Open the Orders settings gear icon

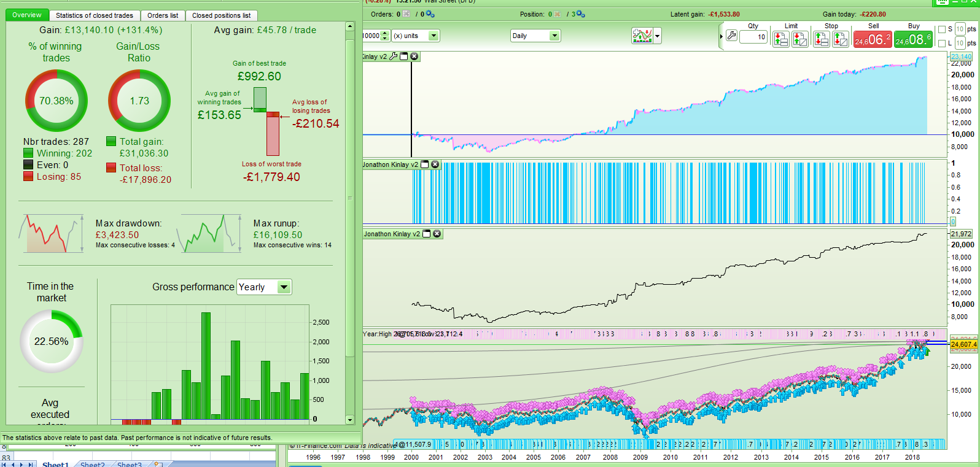[430, 14]
